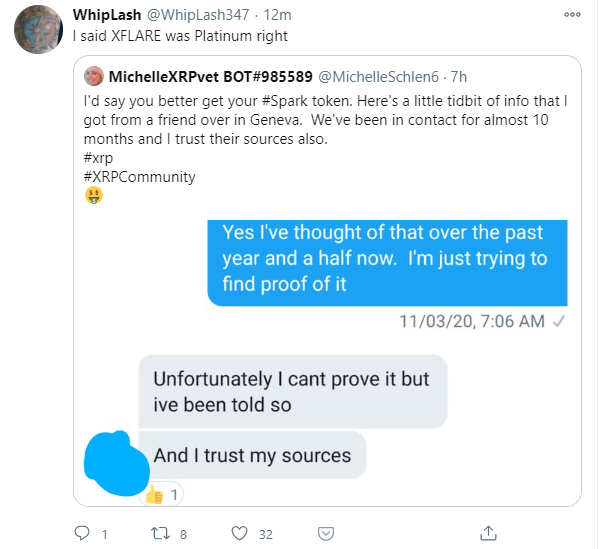Open the #xrp hashtag
The height and width of the screenshot is (549, 612).
click(x=100, y=158)
